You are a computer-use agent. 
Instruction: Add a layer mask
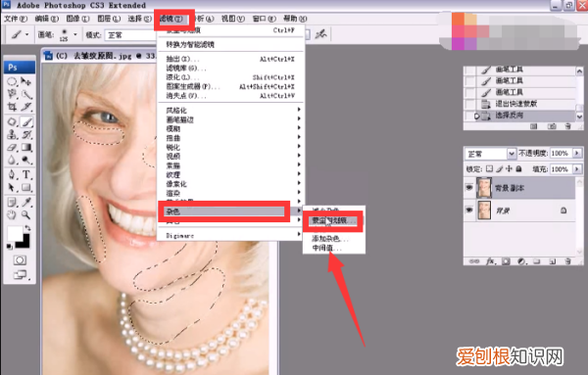click(506, 261)
